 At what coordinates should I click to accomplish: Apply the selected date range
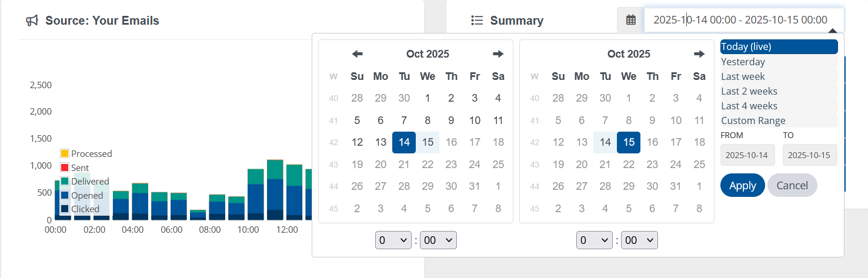pos(742,185)
